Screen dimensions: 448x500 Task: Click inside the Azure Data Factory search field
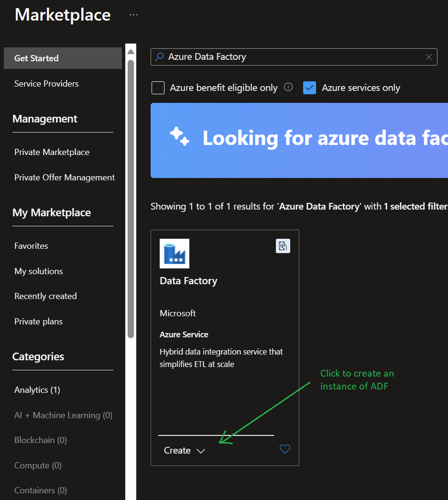[x=287, y=56]
